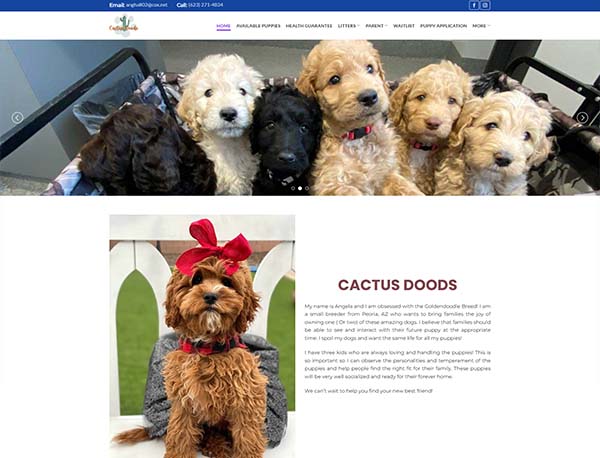Go to previous slide with left arrow
The width and height of the screenshot is (600, 458).
click(17, 118)
